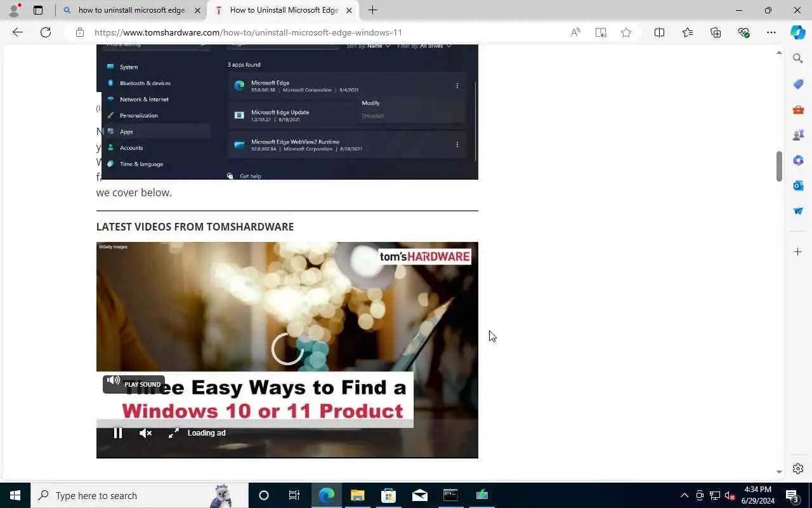The image size is (812, 508).
Task: Open the notification center
Action: pyautogui.click(x=793, y=495)
